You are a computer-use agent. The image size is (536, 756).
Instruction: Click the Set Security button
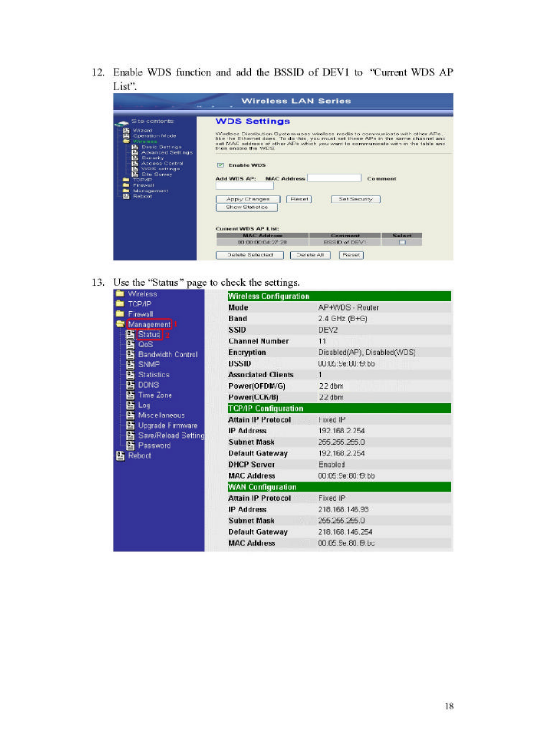point(355,199)
